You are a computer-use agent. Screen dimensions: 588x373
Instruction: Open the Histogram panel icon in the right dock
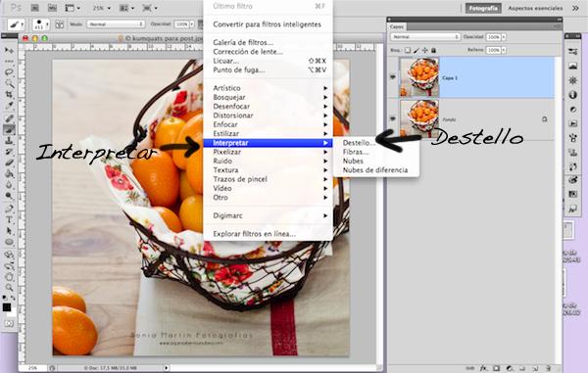click(572, 67)
